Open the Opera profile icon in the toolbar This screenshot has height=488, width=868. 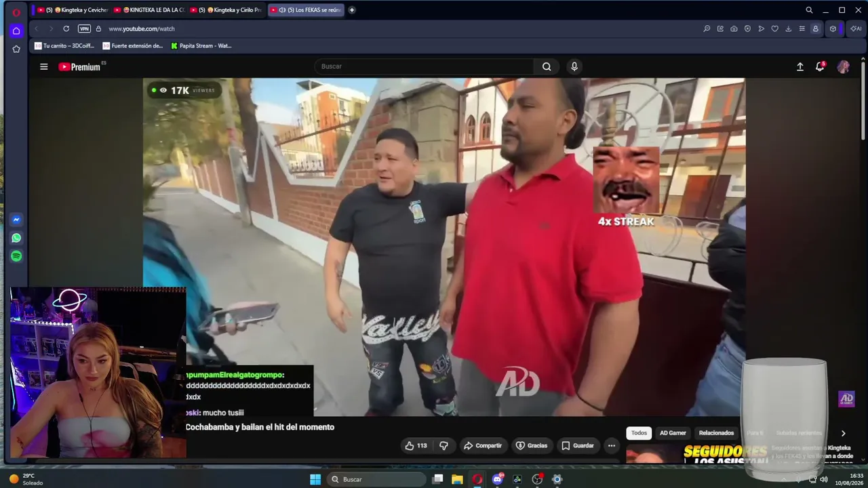click(x=815, y=28)
